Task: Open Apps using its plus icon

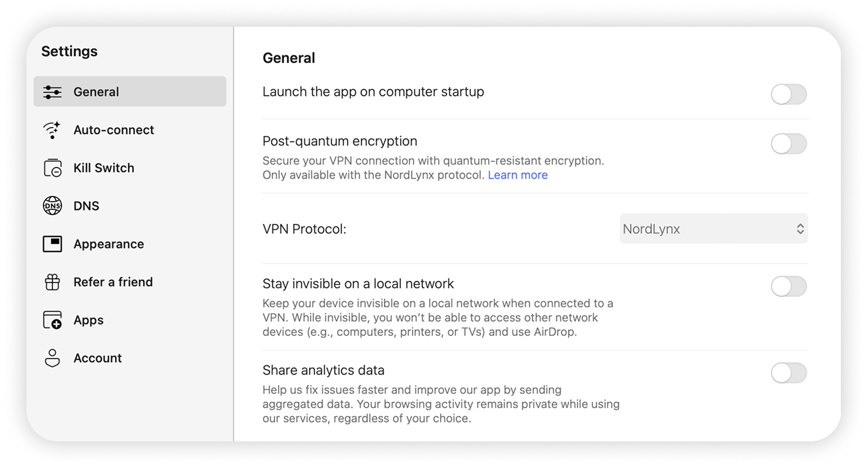Action: [53, 320]
